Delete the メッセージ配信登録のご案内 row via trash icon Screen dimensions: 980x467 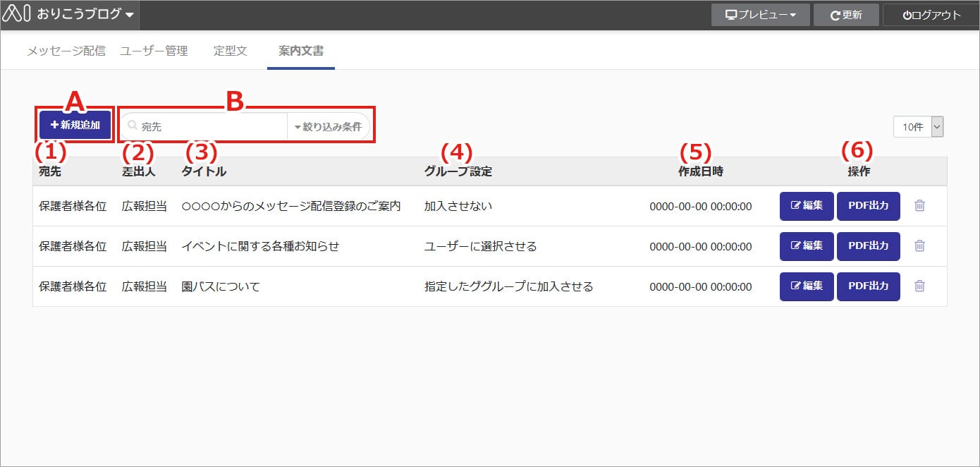click(919, 206)
